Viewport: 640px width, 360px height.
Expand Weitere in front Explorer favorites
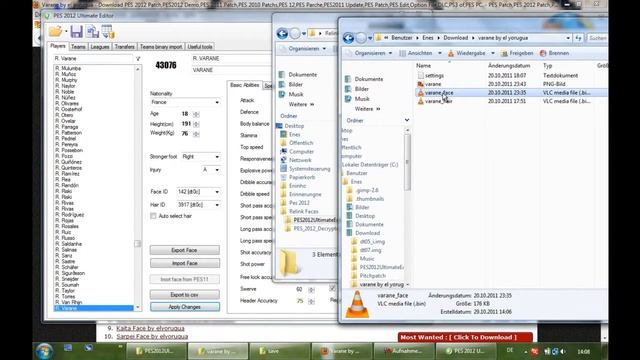tap(367, 109)
